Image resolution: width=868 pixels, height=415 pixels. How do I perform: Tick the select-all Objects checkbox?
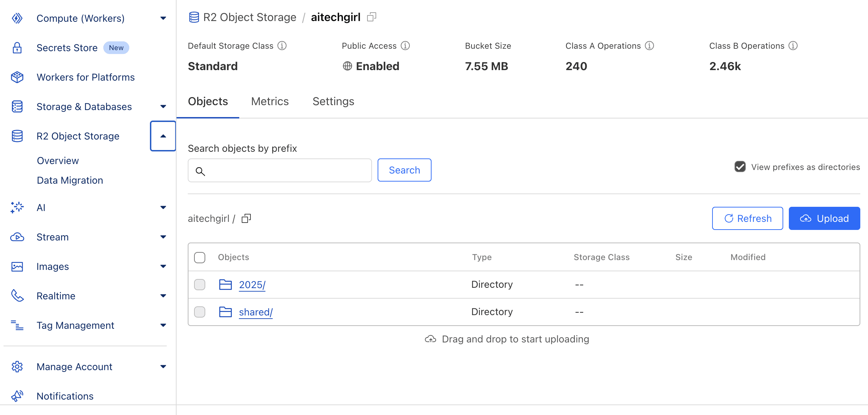point(200,257)
